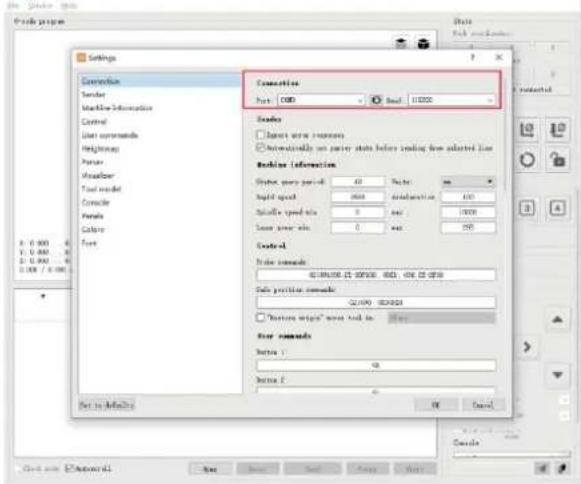Confirm settings with OK button

436,405
